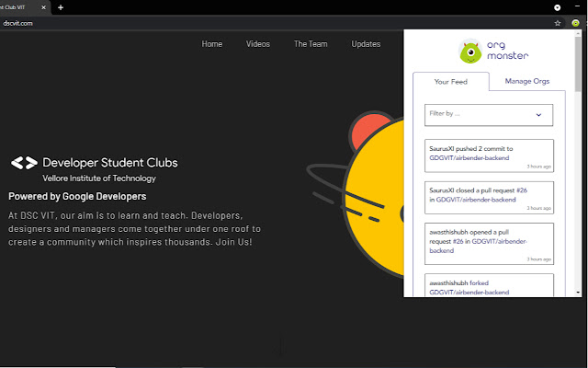
Task: Click the popup scrollbar down arrow
Action: click(x=578, y=293)
